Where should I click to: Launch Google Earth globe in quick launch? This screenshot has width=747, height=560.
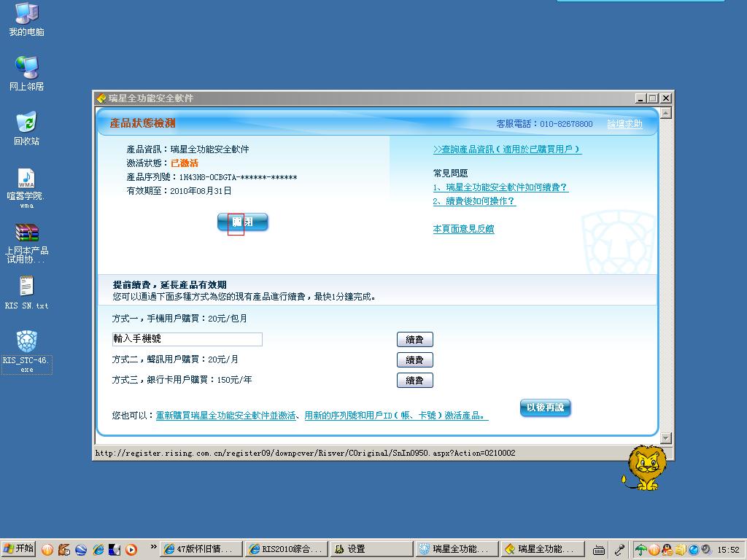(x=81, y=550)
